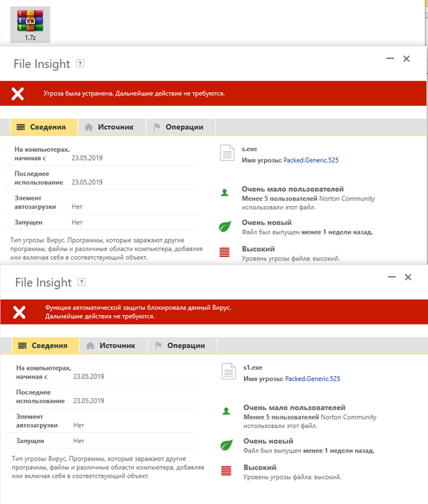Click s1.exe file document icon

pyautogui.click(x=229, y=371)
